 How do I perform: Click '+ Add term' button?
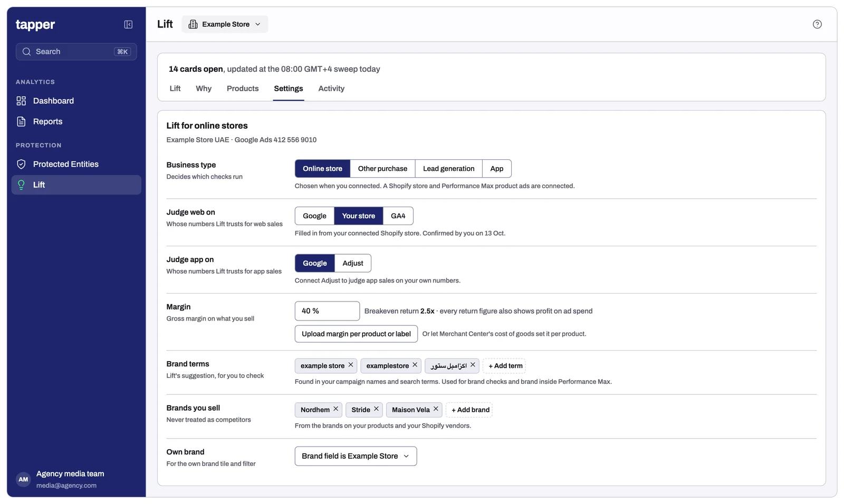505,366
